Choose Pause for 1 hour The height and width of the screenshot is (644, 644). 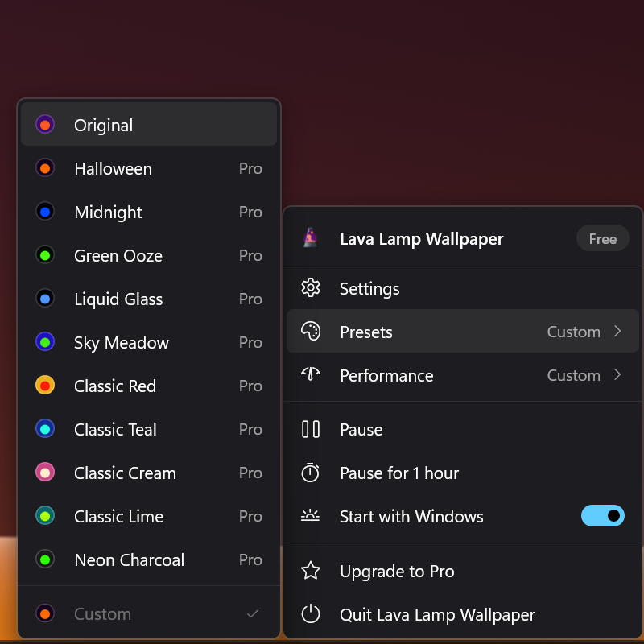point(462,473)
